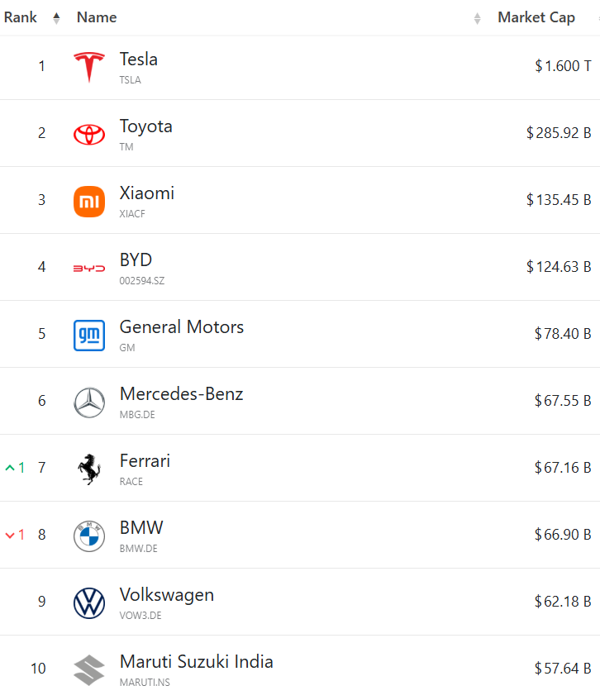Open the Maruti Suzuki India link
This screenshot has width=600, height=700.
[196, 662]
